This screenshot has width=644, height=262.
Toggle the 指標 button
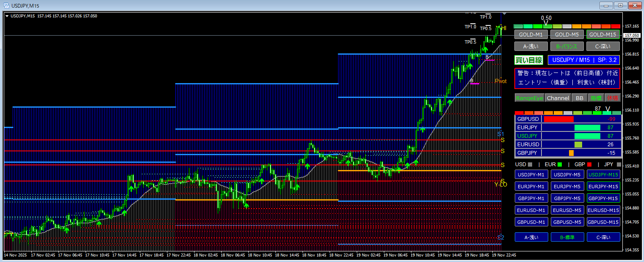point(596,98)
